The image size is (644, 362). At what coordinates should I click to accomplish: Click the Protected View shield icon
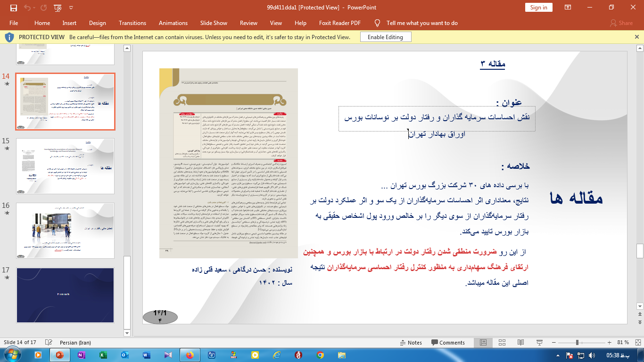9,37
